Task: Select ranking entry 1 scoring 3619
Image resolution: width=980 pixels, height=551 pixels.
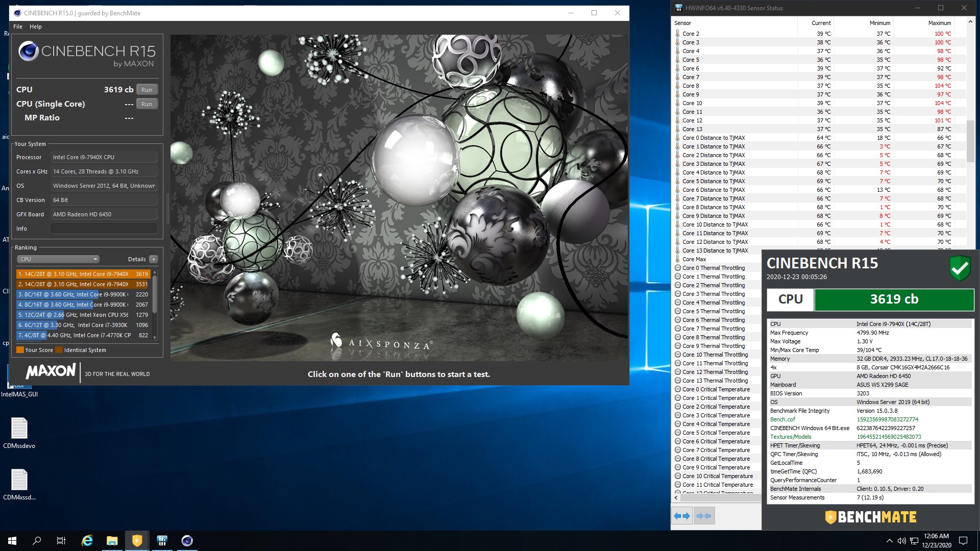Action: pyautogui.click(x=83, y=274)
